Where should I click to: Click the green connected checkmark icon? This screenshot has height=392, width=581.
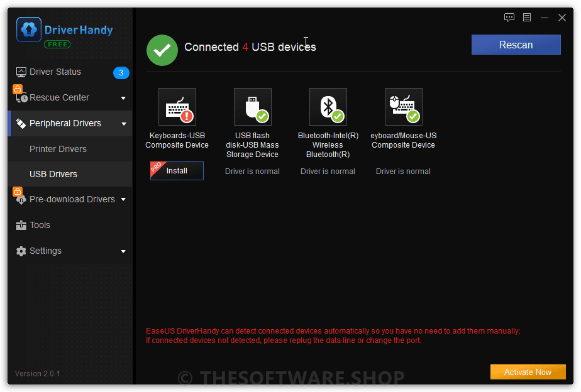pos(162,50)
